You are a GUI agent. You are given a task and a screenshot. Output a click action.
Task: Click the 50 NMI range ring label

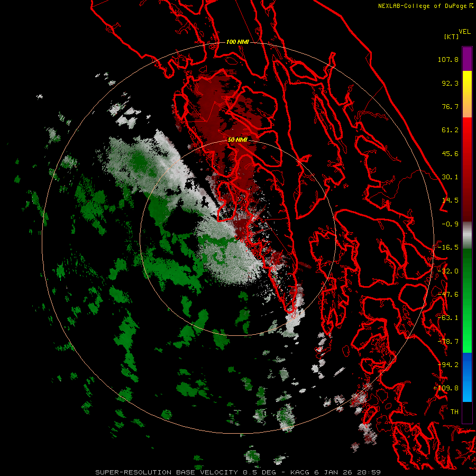(x=237, y=140)
